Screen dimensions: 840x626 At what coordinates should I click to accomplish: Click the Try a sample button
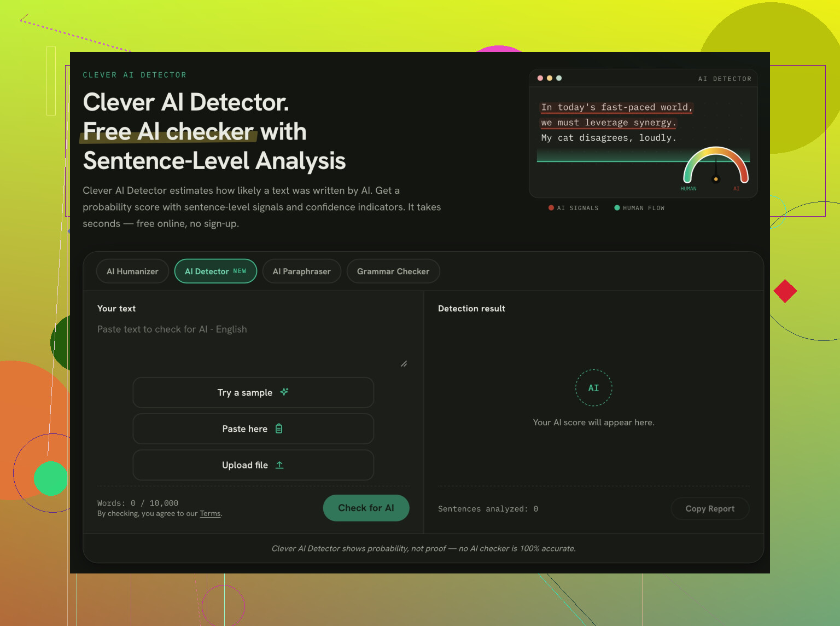(253, 392)
